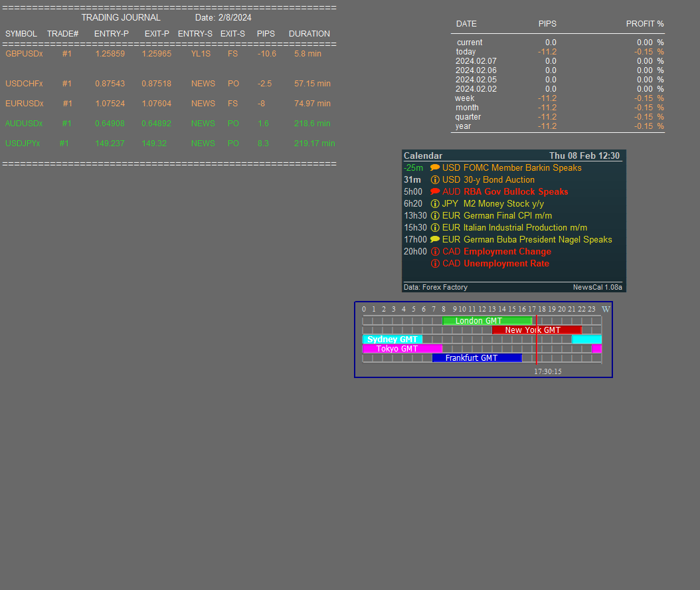Click the Data: Forex Factory footer
Viewport: 700px width, 590px height.
tap(435, 287)
